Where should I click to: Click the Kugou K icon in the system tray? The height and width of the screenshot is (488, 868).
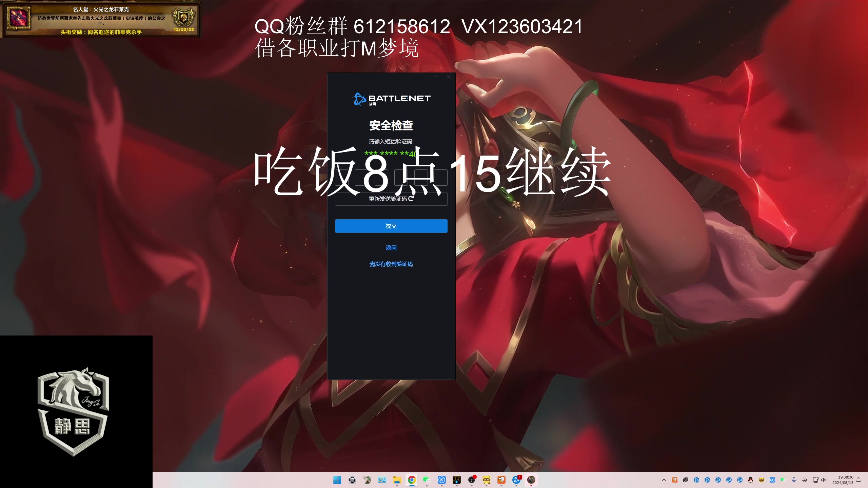(x=772, y=480)
